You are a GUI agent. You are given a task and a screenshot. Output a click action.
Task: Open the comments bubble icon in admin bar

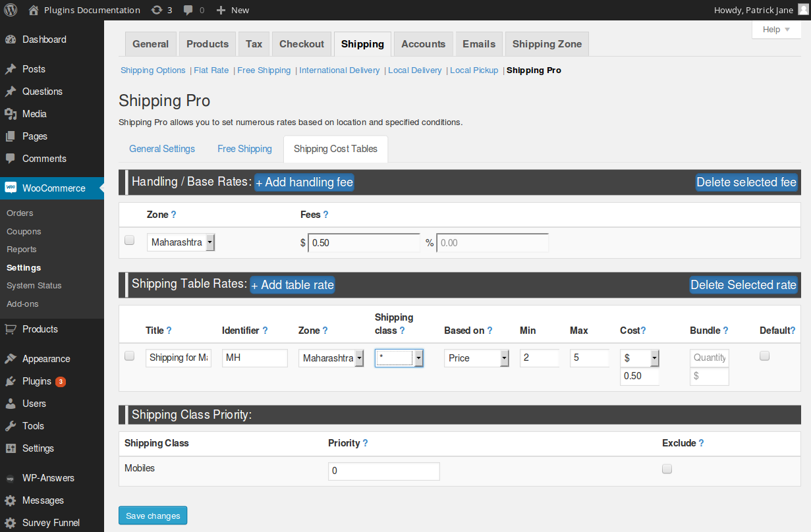click(x=188, y=10)
